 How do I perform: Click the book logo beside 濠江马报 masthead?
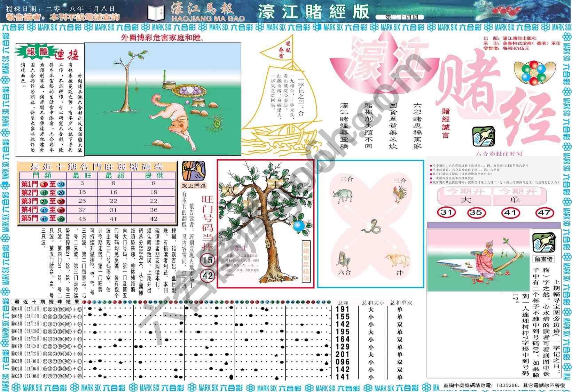(x=156, y=11)
